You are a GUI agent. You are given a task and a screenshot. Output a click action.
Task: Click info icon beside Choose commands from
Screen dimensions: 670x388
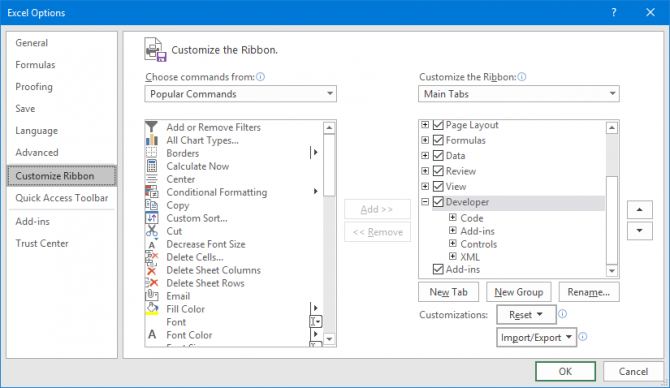tap(260, 76)
